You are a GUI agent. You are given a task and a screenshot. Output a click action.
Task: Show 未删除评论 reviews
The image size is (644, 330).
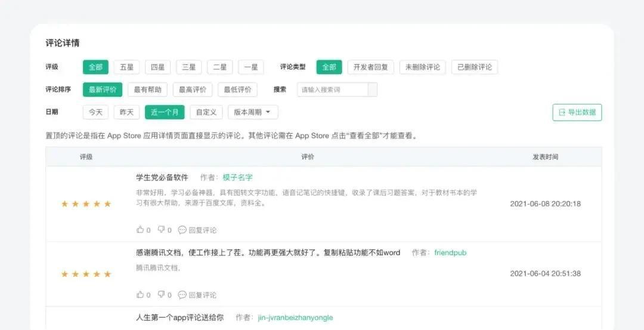[423, 67]
